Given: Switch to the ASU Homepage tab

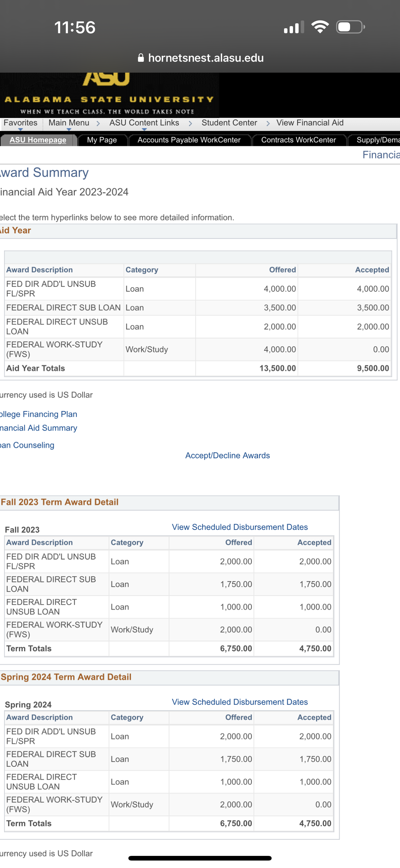Looking at the screenshot, I should click(38, 140).
